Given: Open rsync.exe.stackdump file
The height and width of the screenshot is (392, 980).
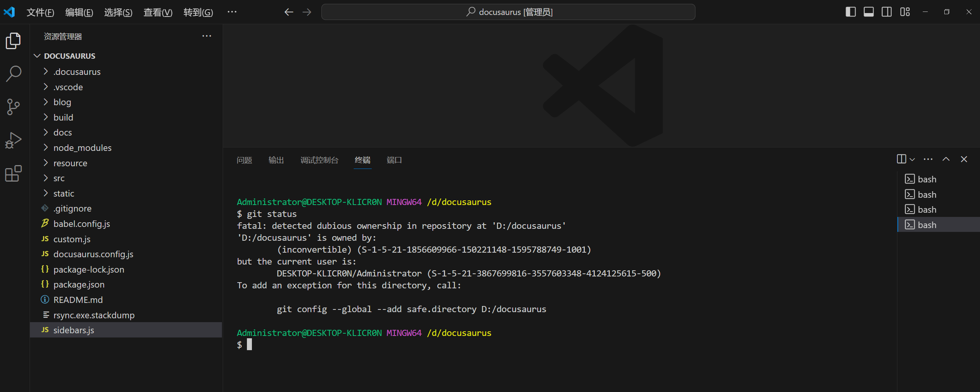Looking at the screenshot, I should tap(126, 315).
